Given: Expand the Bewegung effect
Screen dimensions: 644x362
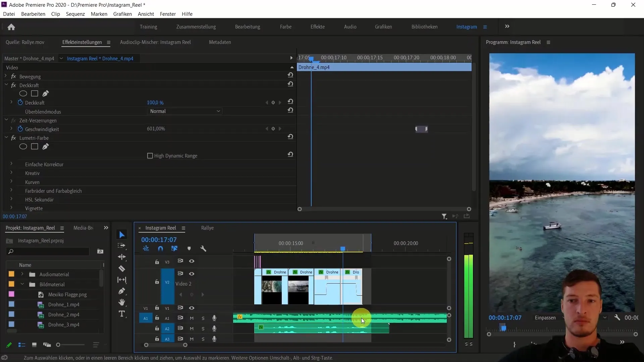Looking at the screenshot, I should [6, 76].
